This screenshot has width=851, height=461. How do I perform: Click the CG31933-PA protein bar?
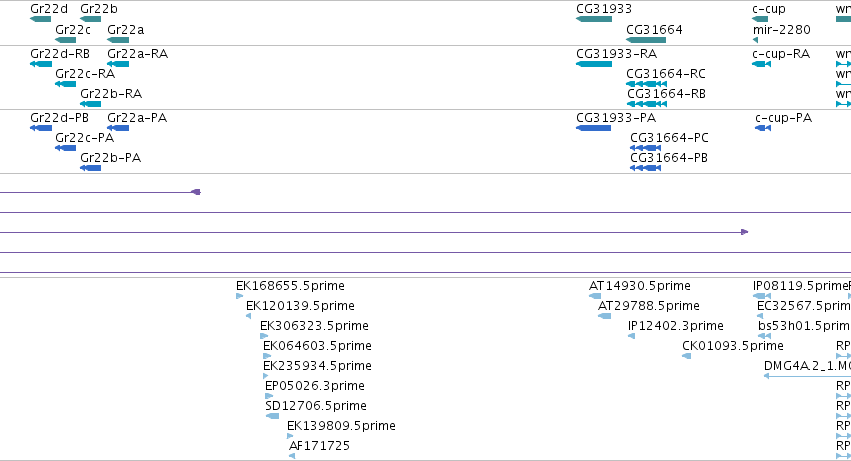[594, 128]
